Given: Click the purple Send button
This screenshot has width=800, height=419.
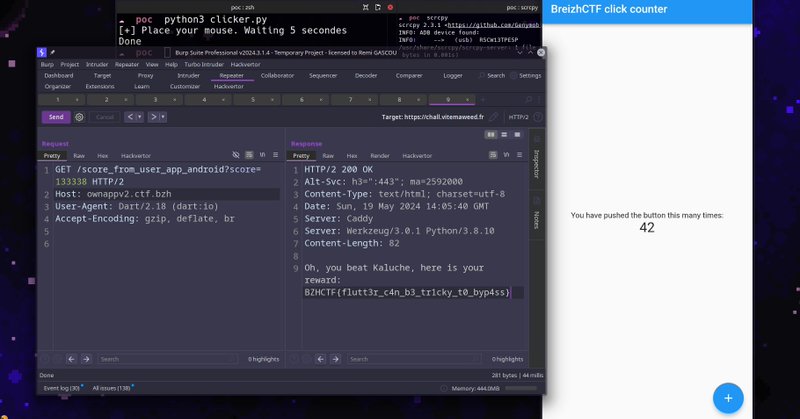Looking at the screenshot, I should (56, 117).
